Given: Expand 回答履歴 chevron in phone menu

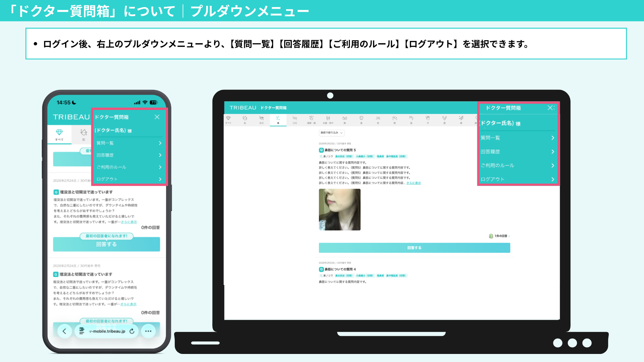Looking at the screenshot, I should 160,155.
